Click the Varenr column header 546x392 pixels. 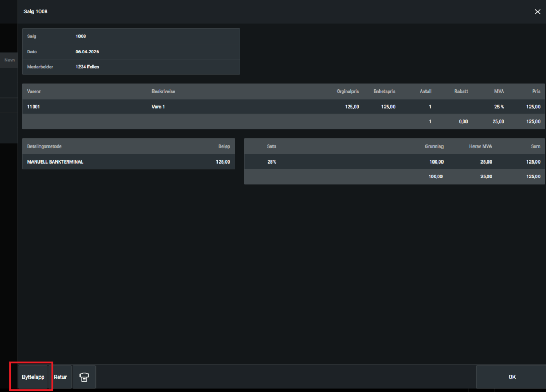(x=34, y=91)
